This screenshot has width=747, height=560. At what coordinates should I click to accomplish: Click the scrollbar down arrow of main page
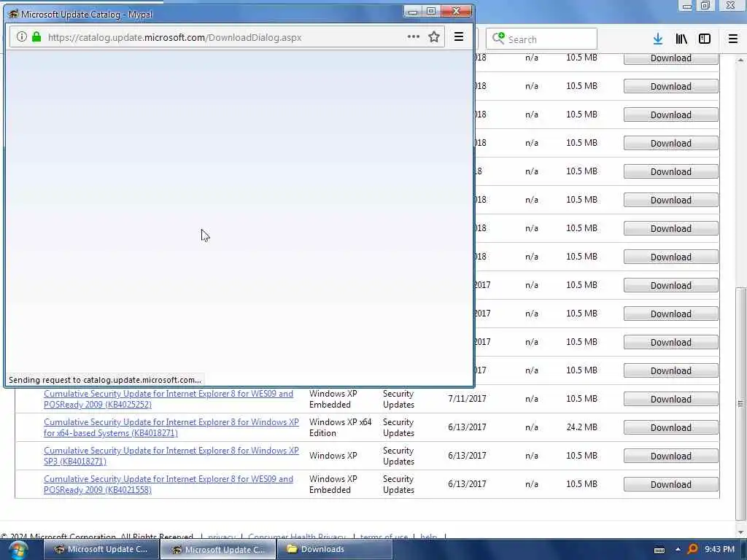point(740,532)
